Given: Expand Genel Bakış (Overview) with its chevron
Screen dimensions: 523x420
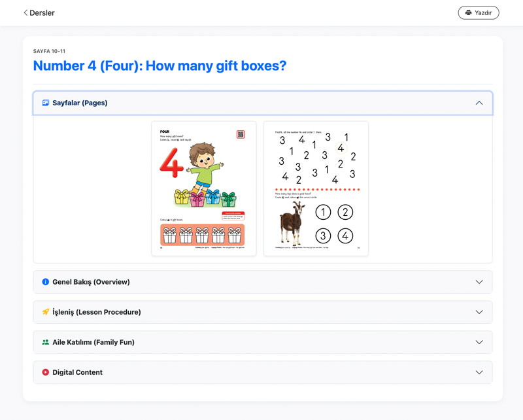Looking at the screenshot, I should (479, 282).
